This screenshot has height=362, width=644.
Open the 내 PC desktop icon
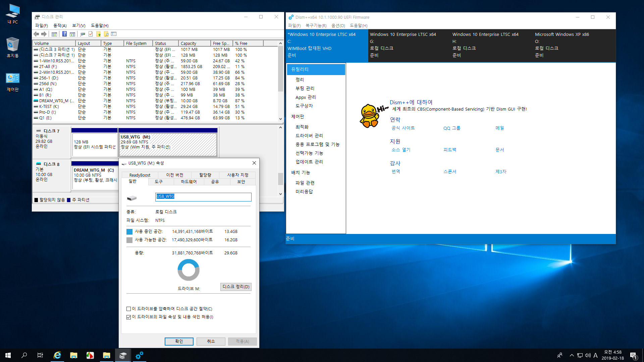tap(13, 14)
